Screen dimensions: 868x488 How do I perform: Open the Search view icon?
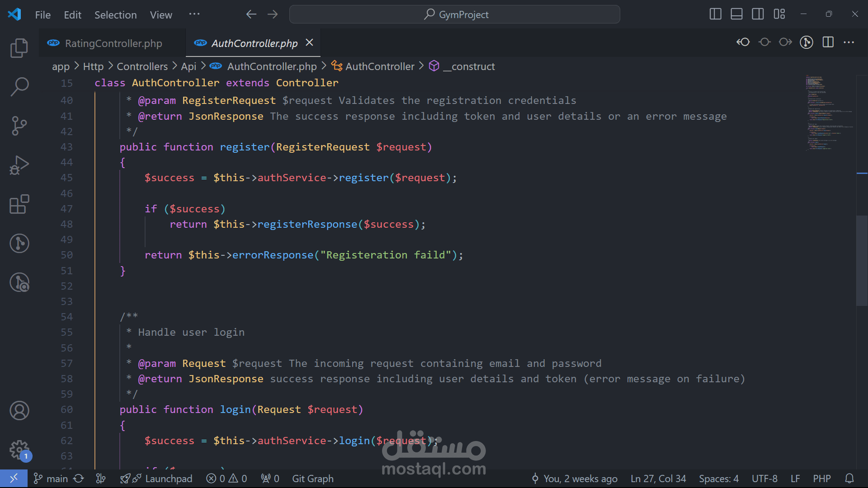(19, 86)
